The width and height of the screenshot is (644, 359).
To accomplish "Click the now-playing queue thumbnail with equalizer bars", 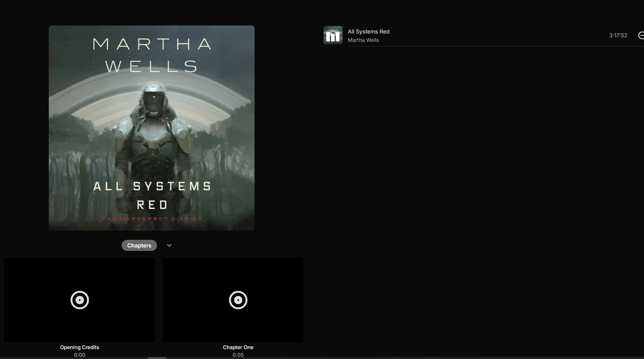I will (333, 35).
